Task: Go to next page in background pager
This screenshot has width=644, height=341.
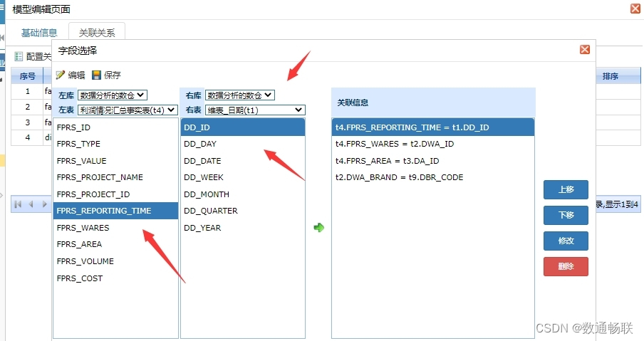Action: pos(44,204)
